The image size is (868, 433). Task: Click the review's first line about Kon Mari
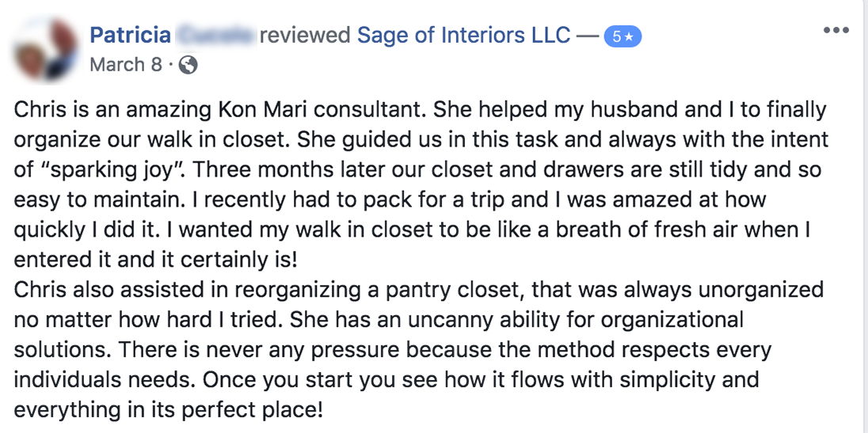(x=420, y=110)
